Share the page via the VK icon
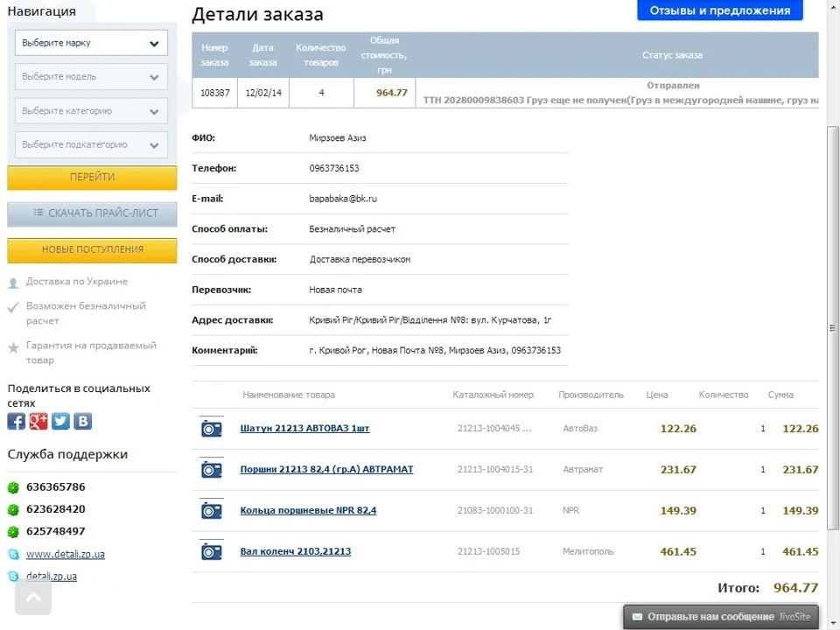840x630 pixels. pos(82,421)
